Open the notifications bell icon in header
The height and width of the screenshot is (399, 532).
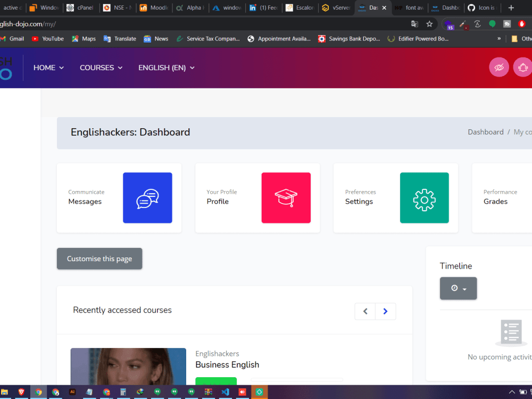[x=523, y=68]
